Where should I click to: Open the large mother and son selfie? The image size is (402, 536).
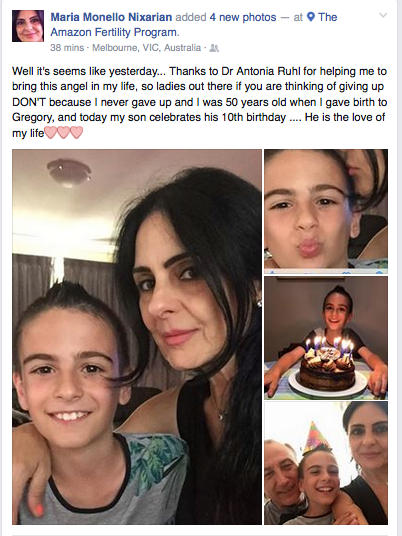click(x=137, y=337)
